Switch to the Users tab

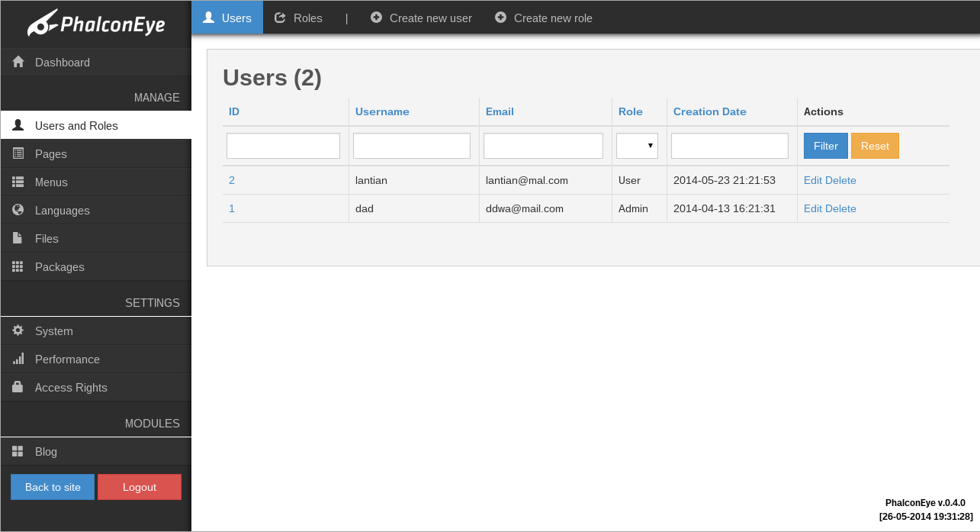227,18
